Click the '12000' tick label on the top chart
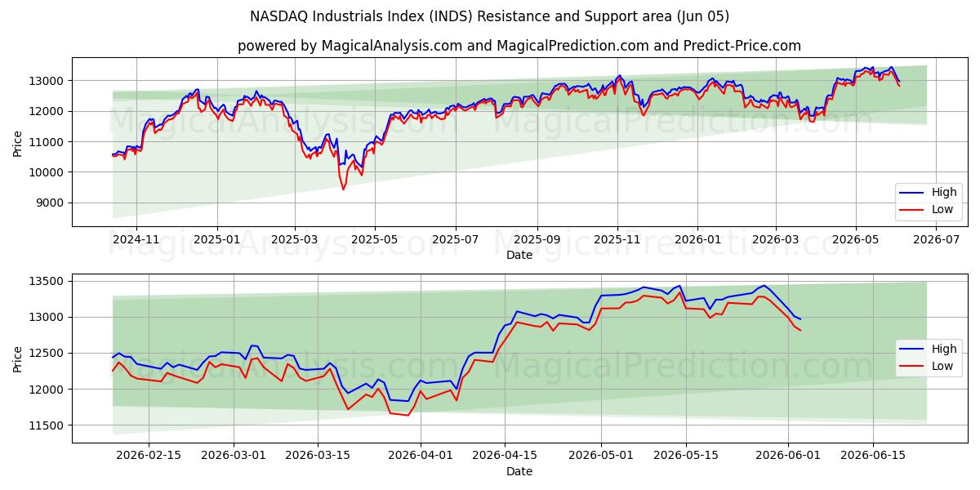This screenshot has width=980, height=490. click(47, 111)
